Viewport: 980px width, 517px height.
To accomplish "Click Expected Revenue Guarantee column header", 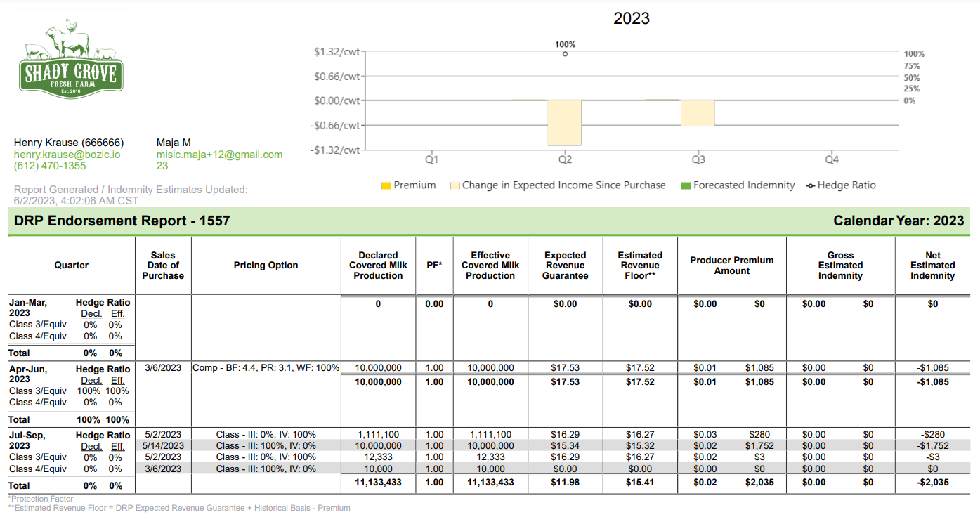I will pos(565,266).
